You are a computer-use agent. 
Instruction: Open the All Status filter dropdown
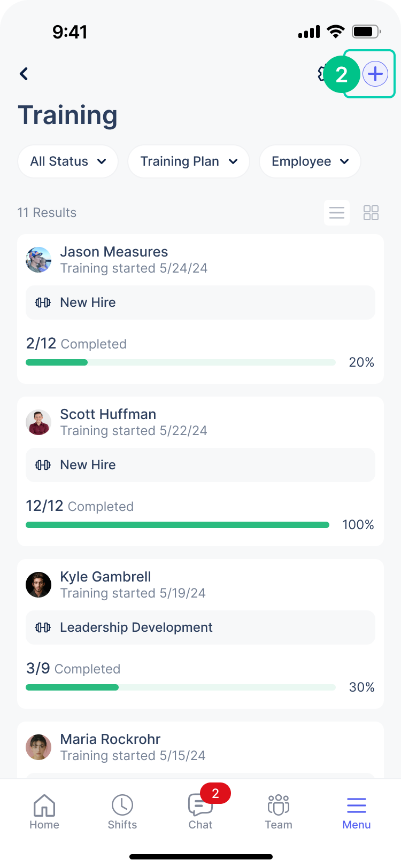coord(68,161)
